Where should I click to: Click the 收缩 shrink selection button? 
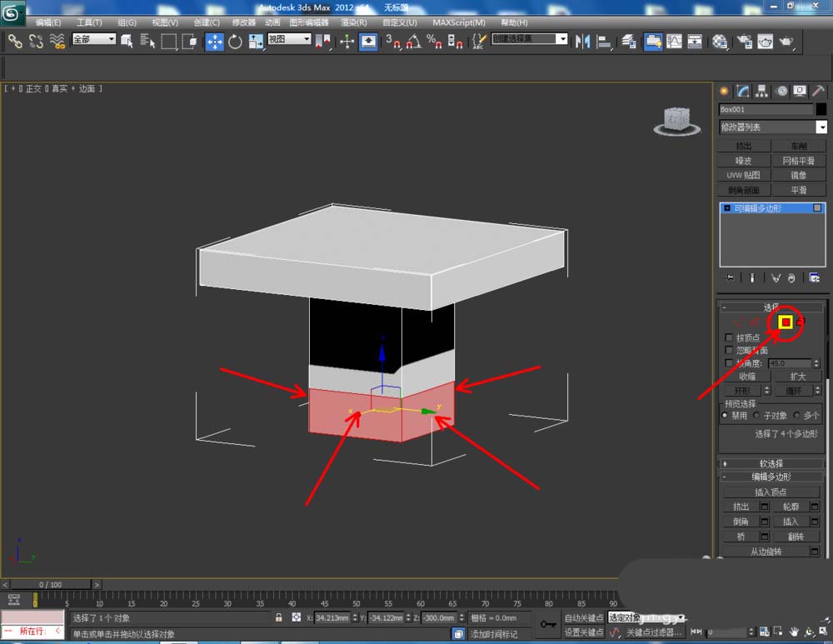tap(747, 377)
